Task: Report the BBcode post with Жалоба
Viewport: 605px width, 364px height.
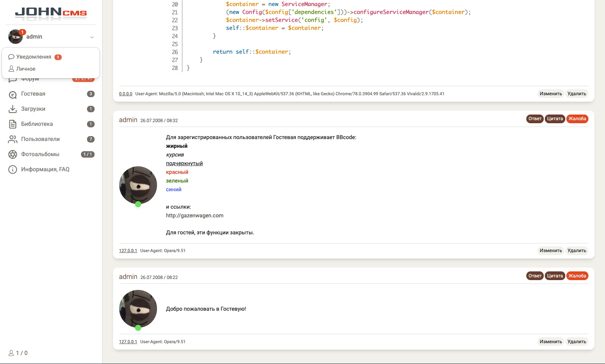Action: (x=577, y=119)
